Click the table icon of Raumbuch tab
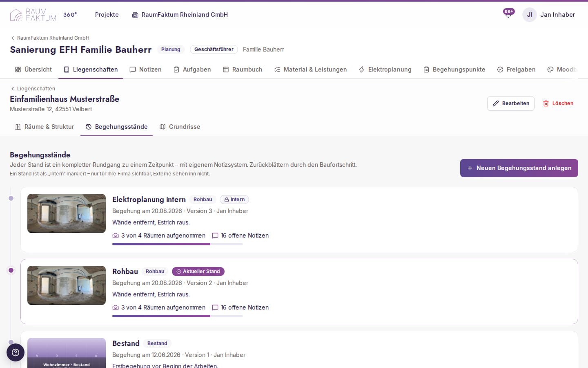Screen dimensions: 588x368 pos(226,70)
